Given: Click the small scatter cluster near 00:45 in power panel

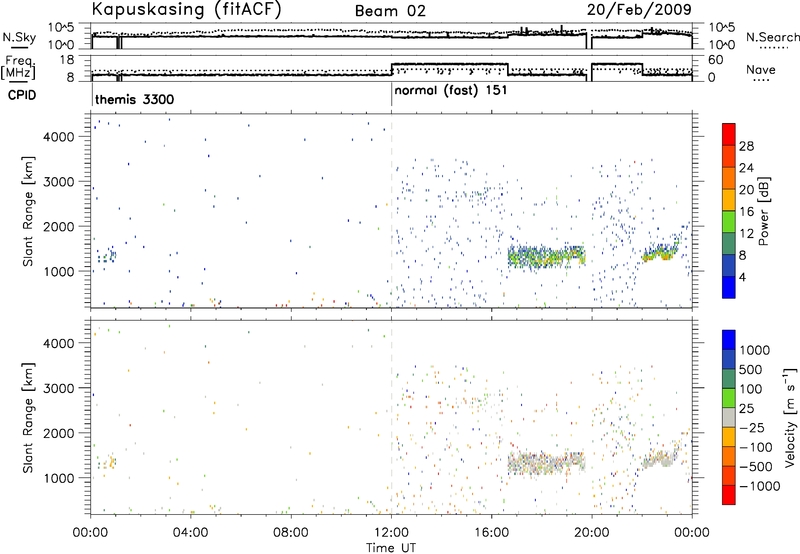Looking at the screenshot, I should (107, 255).
